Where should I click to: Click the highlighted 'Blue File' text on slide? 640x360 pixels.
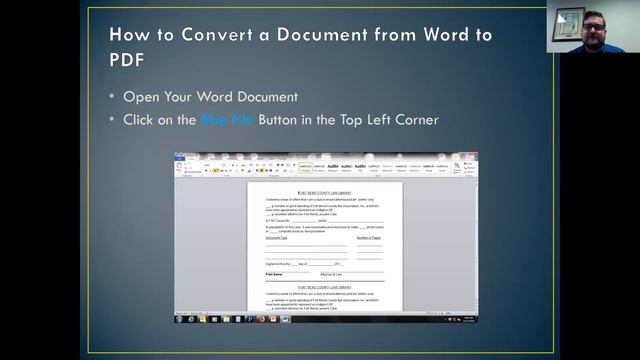227,120
